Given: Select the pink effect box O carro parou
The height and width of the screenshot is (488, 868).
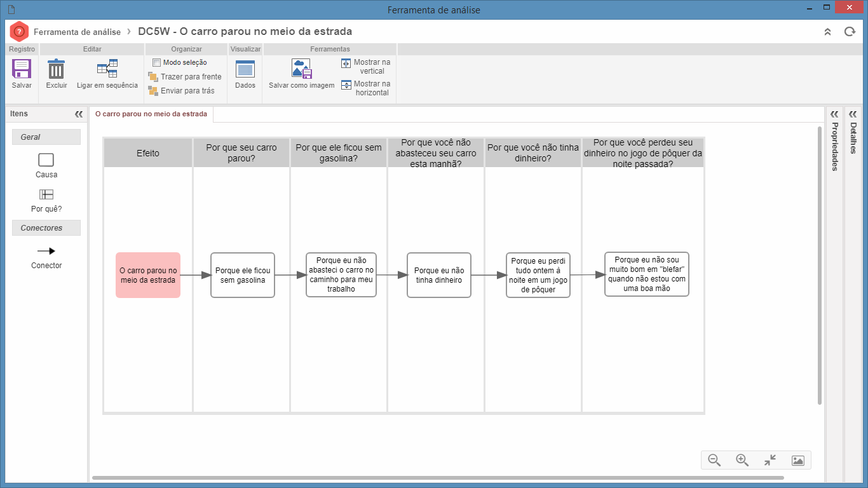Looking at the screenshot, I should coord(148,275).
